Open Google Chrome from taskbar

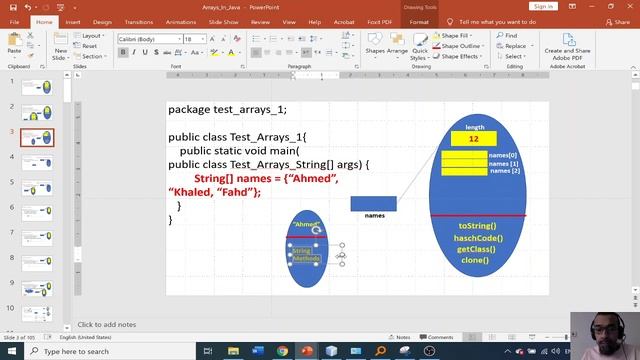282,351
